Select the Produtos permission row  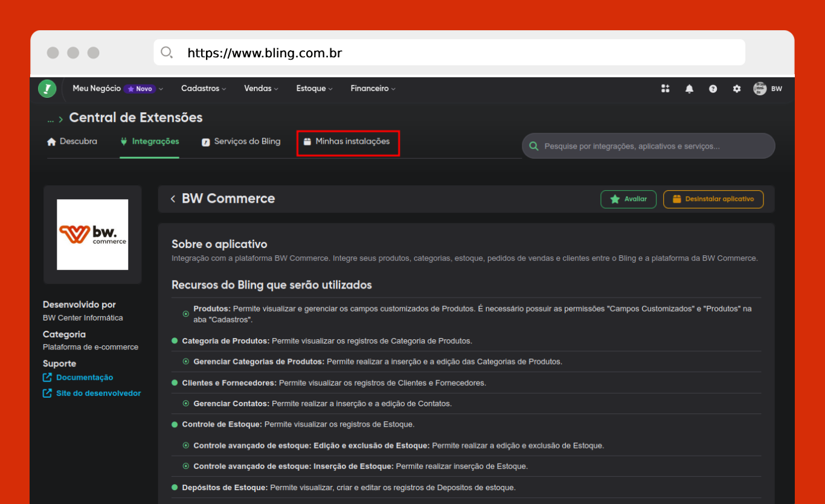466,314
